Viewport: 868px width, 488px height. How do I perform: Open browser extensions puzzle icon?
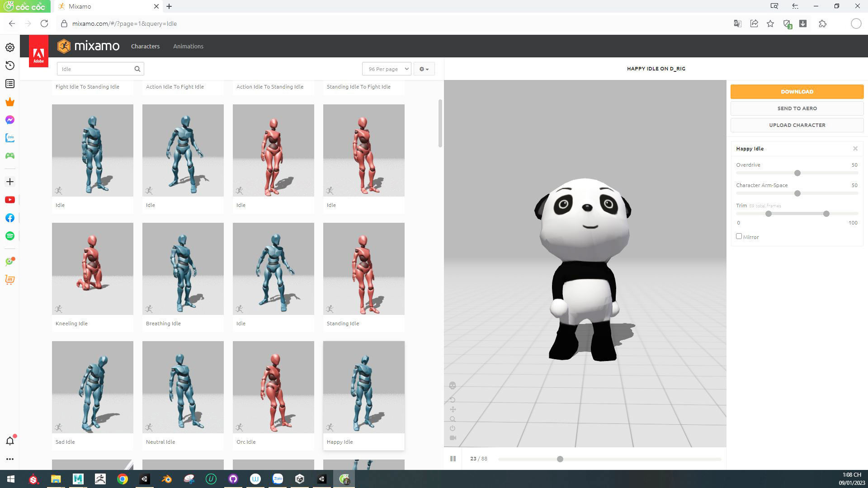tap(822, 23)
